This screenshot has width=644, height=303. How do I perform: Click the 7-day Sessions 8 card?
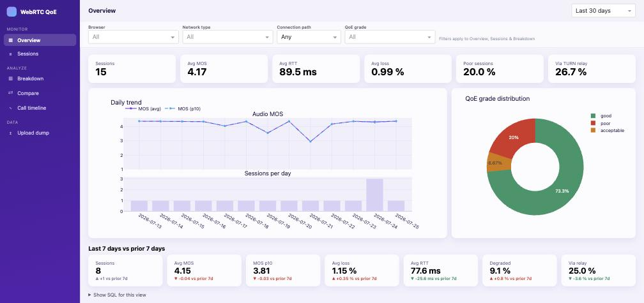point(125,270)
